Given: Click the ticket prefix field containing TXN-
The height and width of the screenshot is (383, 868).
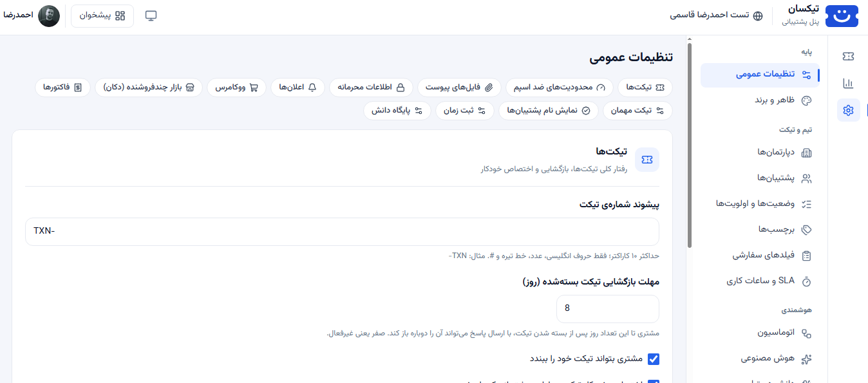Looking at the screenshot, I should (x=342, y=232).
